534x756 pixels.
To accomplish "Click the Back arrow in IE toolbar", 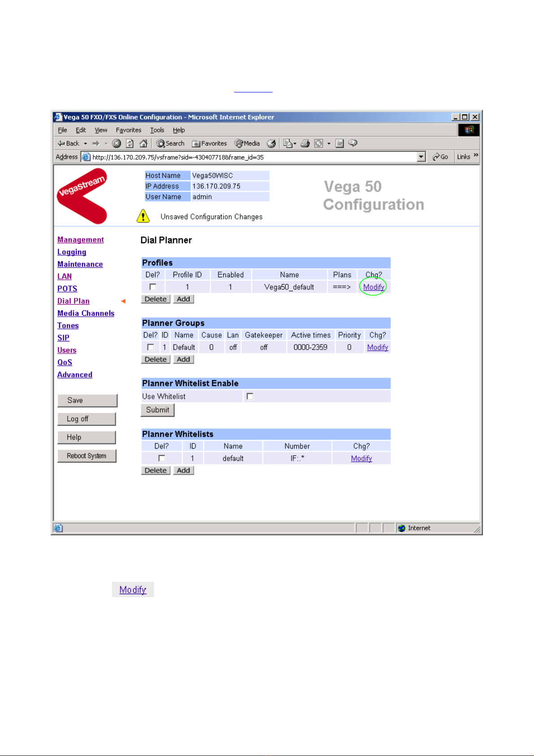I will coord(68,144).
